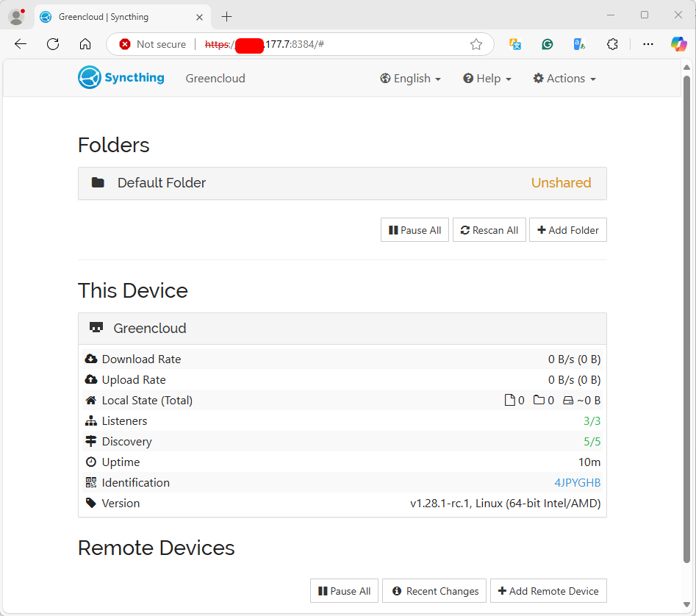
Task: Bookmark this page with the star icon
Action: click(x=476, y=44)
